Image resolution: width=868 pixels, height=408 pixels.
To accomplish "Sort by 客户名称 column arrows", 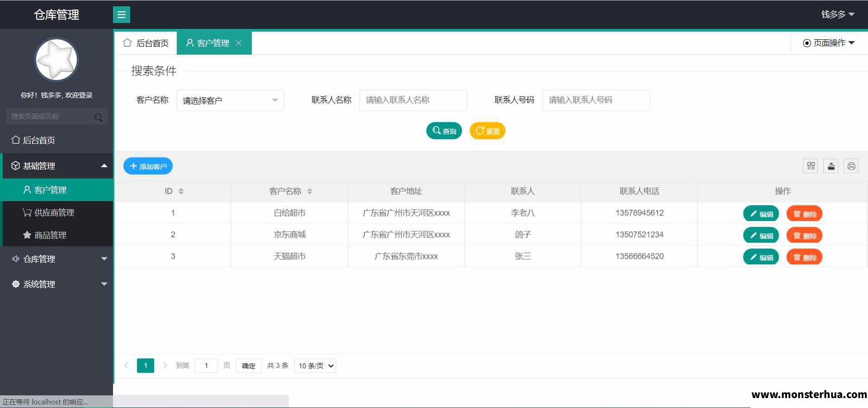I will 310,191.
